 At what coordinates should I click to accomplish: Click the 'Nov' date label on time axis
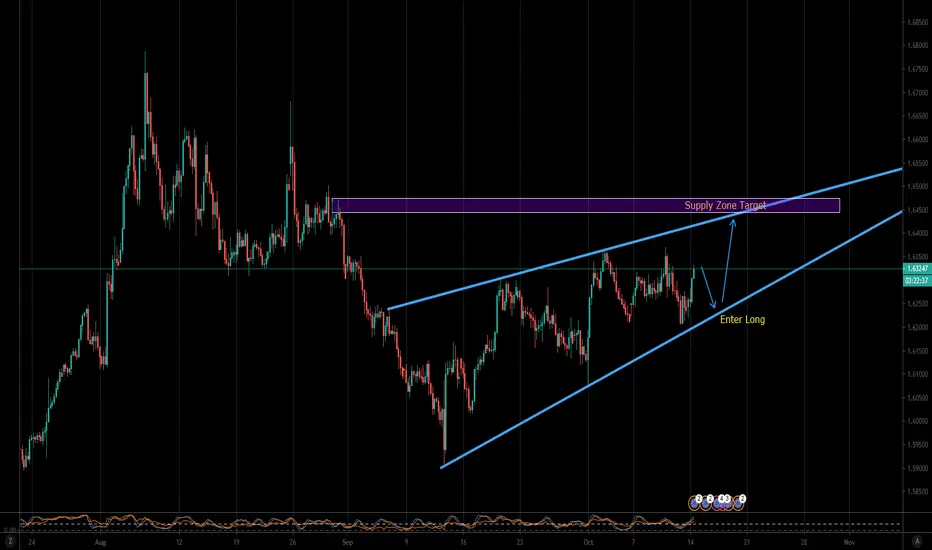(x=849, y=542)
